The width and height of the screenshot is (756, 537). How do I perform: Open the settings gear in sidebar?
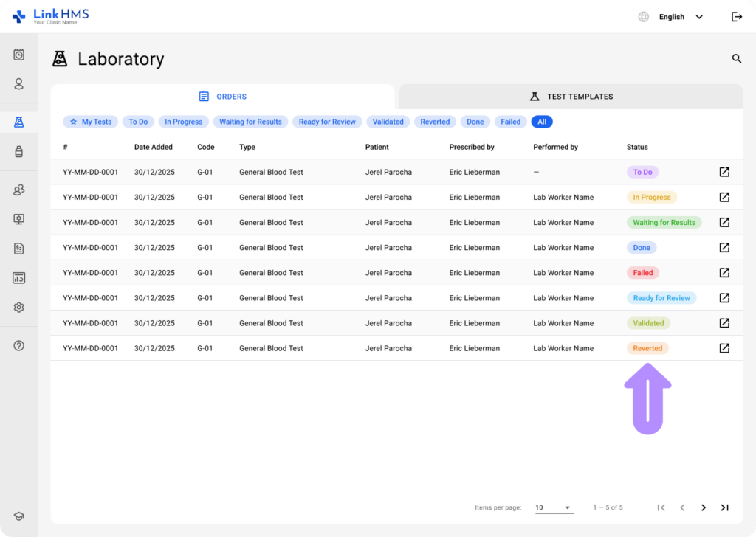(x=19, y=308)
